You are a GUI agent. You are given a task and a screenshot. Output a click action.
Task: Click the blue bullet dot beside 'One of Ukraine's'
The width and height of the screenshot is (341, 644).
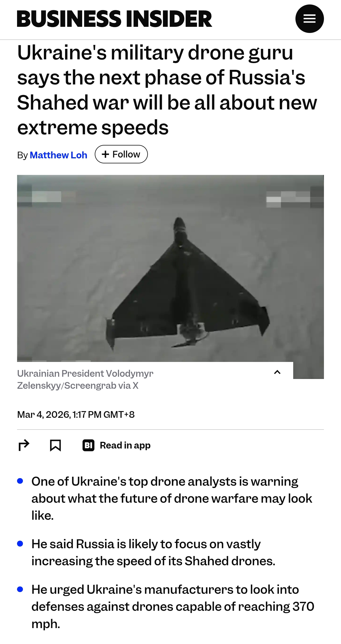point(20,481)
